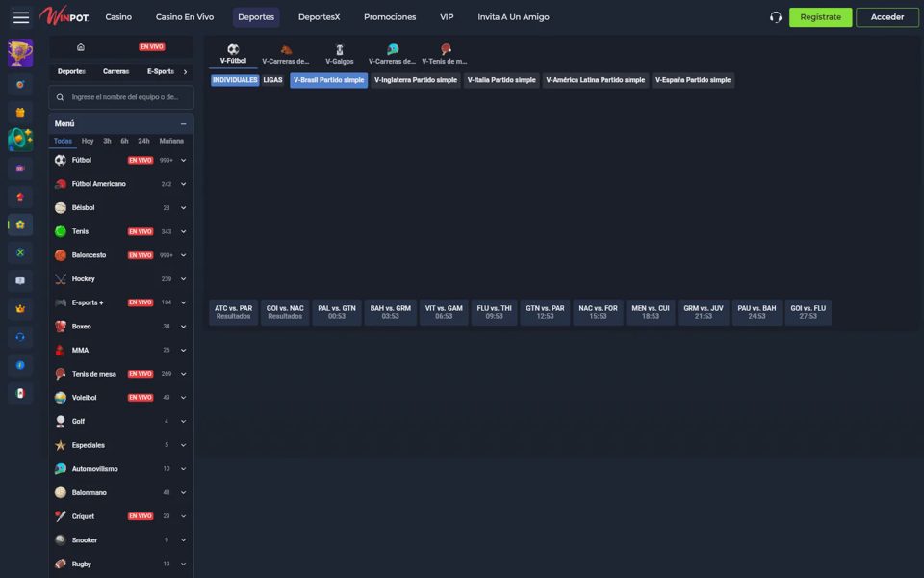Click the Winpot logo
Image resolution: width=924 pixels, height=578 pixels.
[64, 16]
